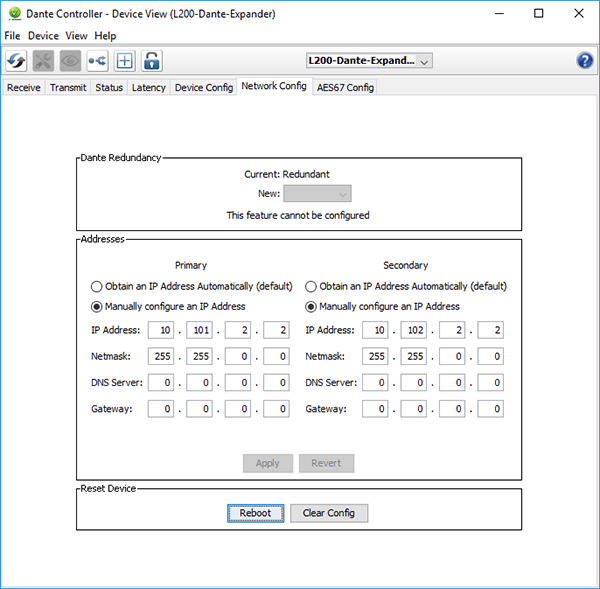
Task: Click the device lock padlock icon
Action: coord(152,61)
